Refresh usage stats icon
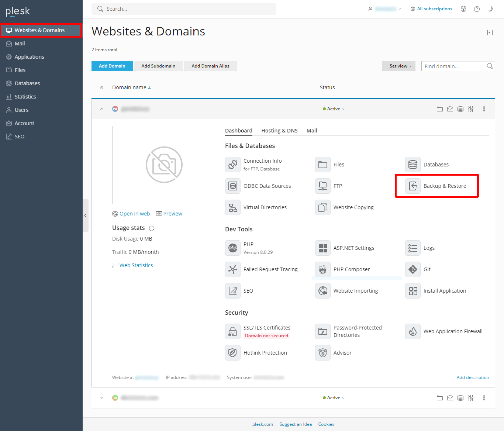 (152, 228)
